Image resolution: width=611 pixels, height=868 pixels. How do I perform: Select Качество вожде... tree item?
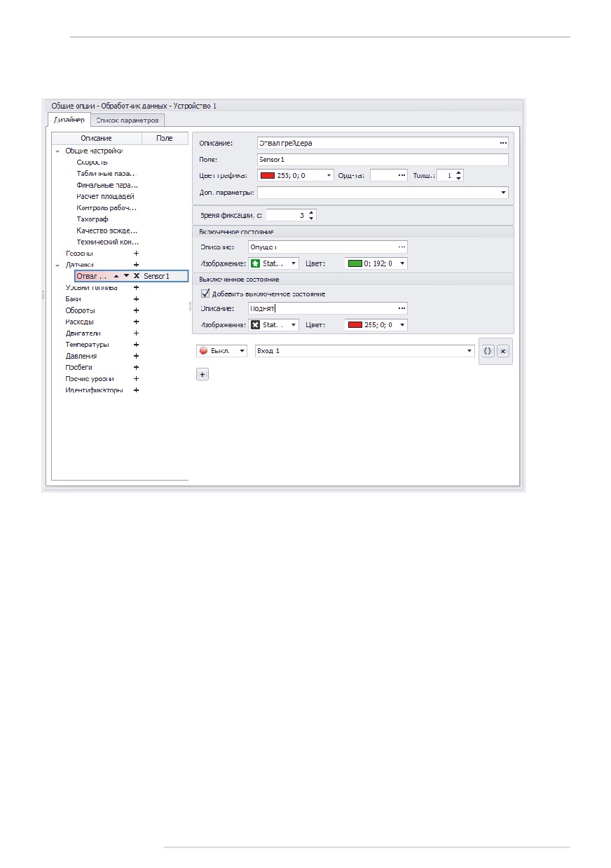[x=107, y=230]
